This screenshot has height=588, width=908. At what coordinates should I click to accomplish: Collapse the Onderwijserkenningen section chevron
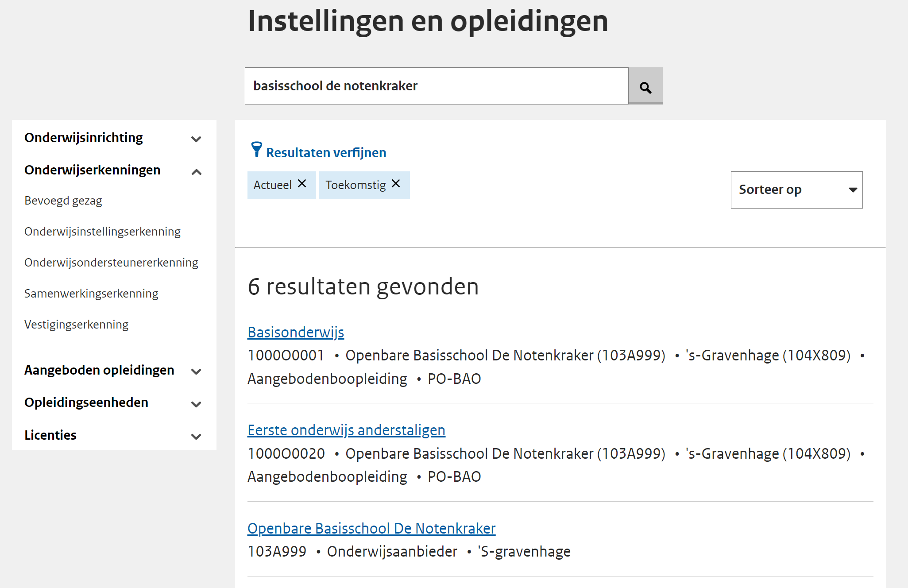click(x=196, y=172)
